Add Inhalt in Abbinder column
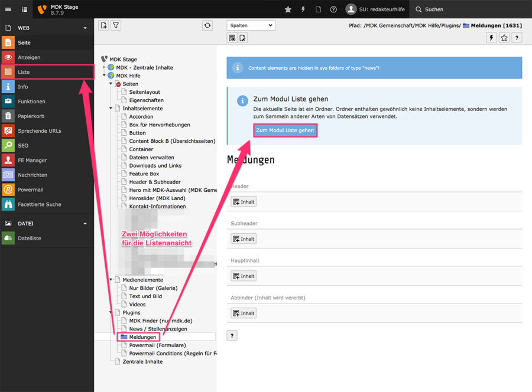532x392 pixels. click(x=244, y=313)
